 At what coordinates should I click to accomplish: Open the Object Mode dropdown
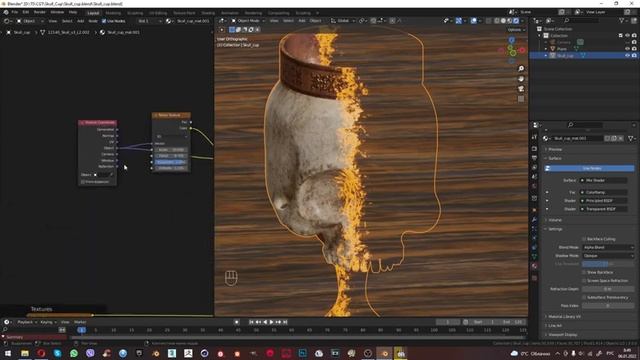click(248, 21)
